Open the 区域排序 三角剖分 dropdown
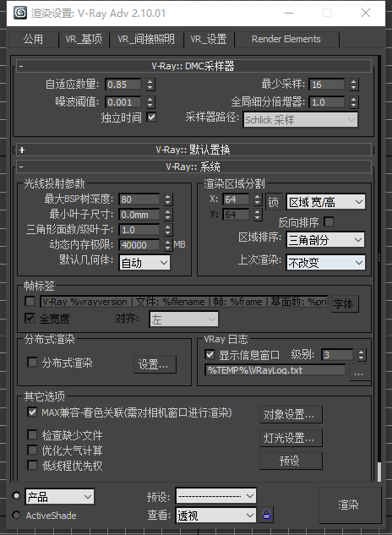This screenshot has height=535, width=392. (325, 240)
